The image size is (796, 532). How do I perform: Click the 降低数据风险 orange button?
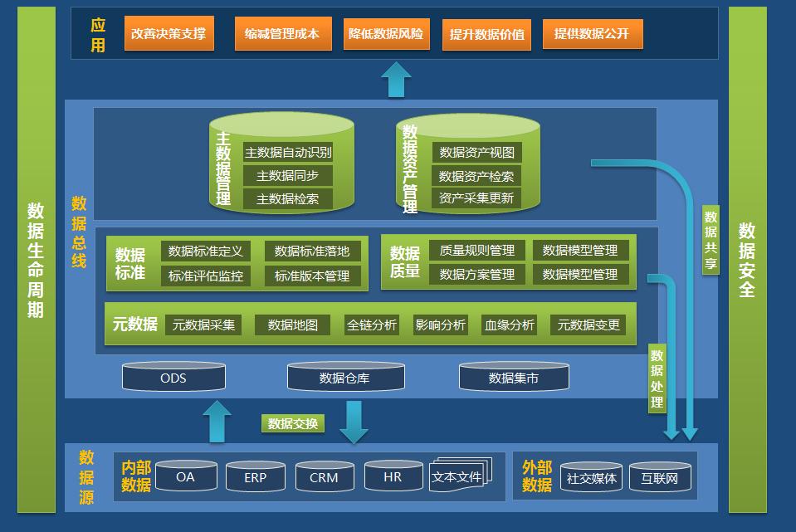coord(386,33)
